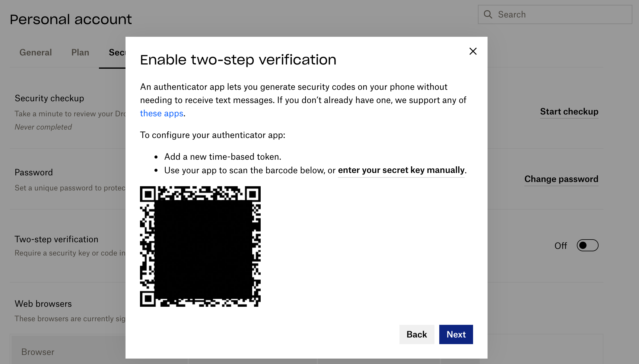
Task: Toggle the two-step verification switch
Action: pyautogui.click(x=587, y=245)
